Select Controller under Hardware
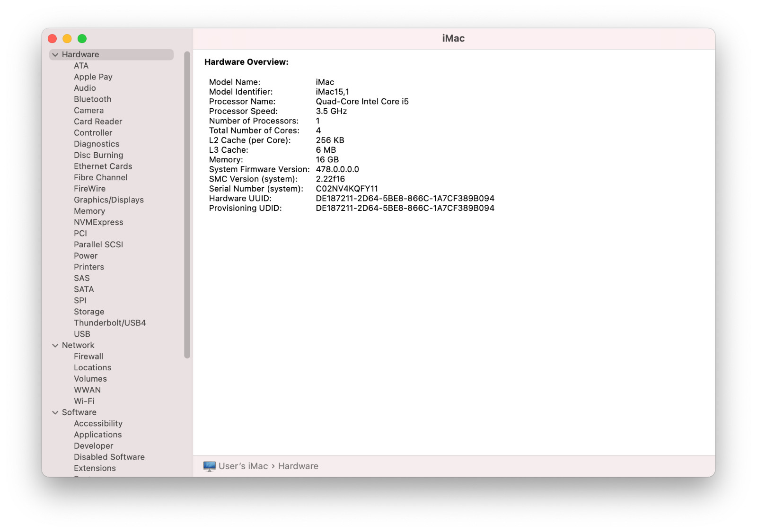757x532 pixels. coord(93,133)
